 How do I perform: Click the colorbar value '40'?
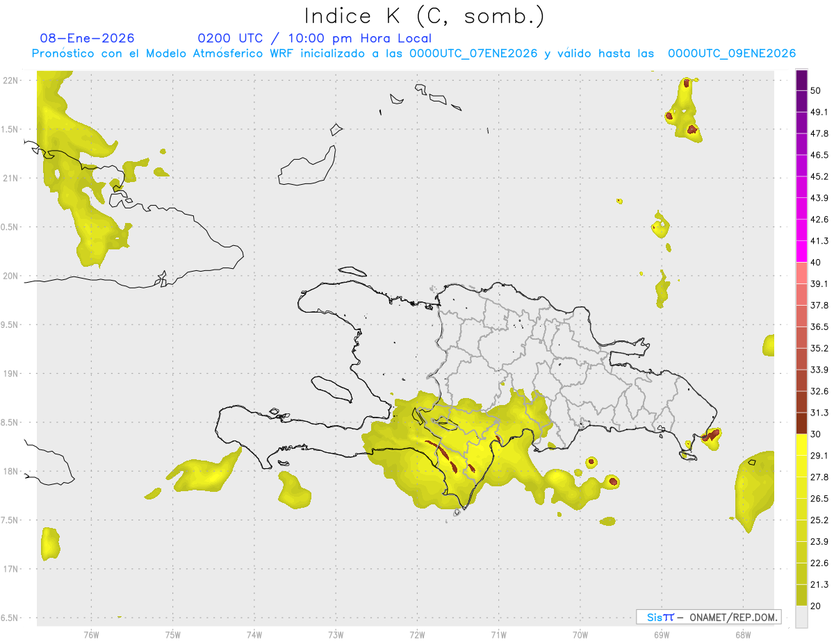[x=816, y=263]
